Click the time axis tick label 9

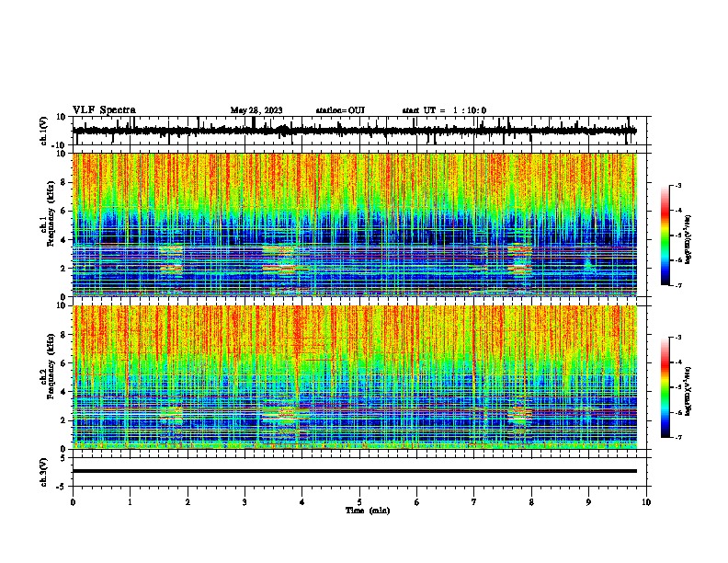[588, 502]
